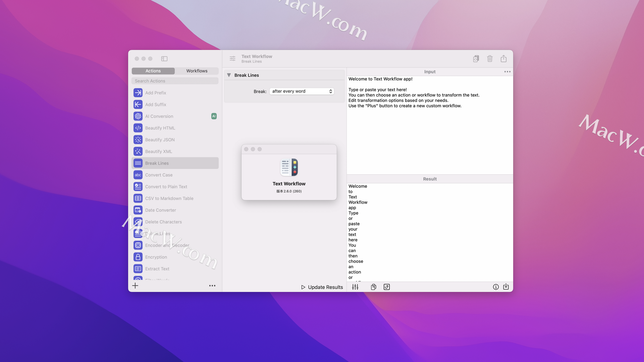The height and width of the screenshot is (362, 644).
Task: Click the info icon at bottom right
Action: [496, 287]
